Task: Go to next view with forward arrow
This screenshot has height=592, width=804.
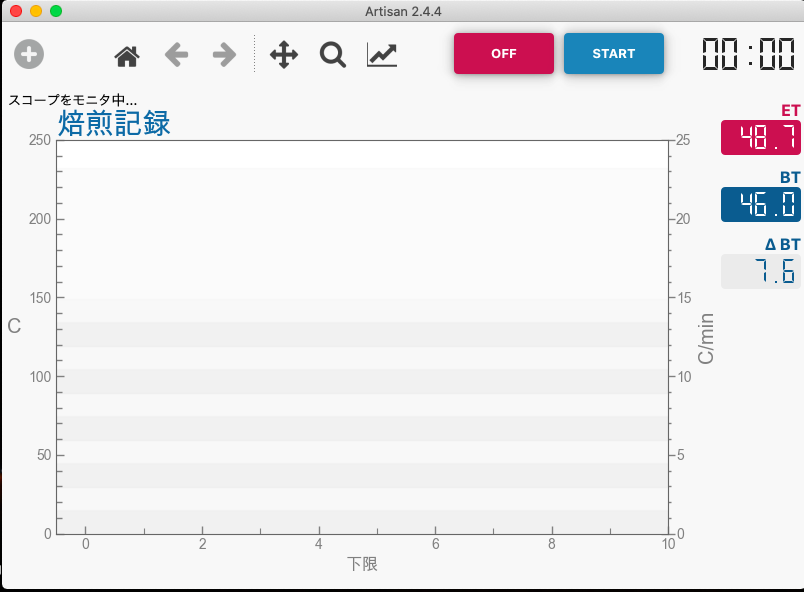Action: point(224,55)
